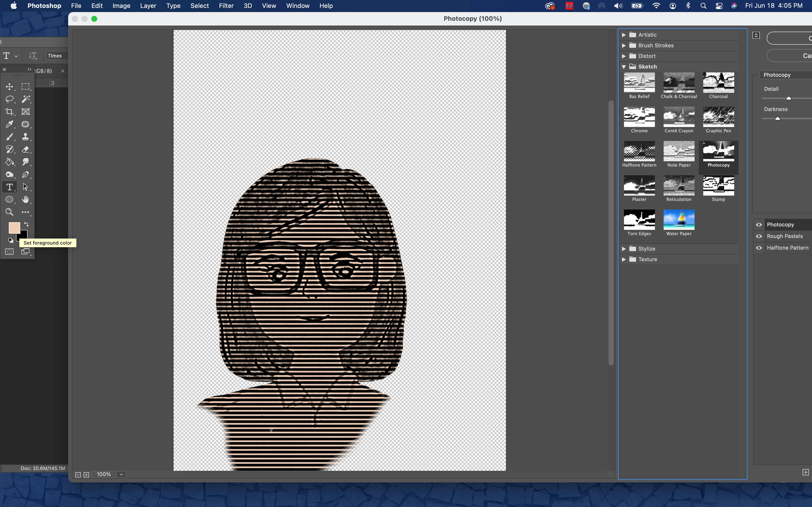This screenshot has width=812, height=507.
Task: Open the zoom percentage dropdown
Action: [122, 474]
